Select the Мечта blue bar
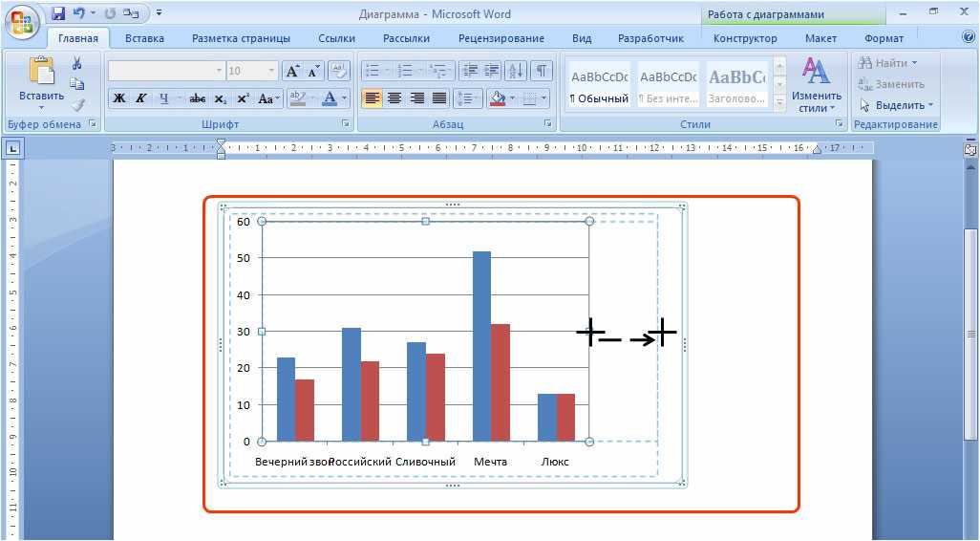Viewport: 980px width, 541px height. pyautogui.click(x=481, y=347)
